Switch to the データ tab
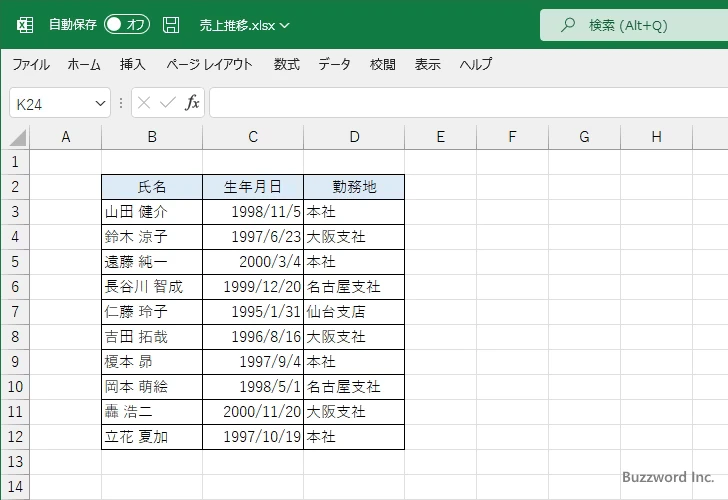 (334, 64)
